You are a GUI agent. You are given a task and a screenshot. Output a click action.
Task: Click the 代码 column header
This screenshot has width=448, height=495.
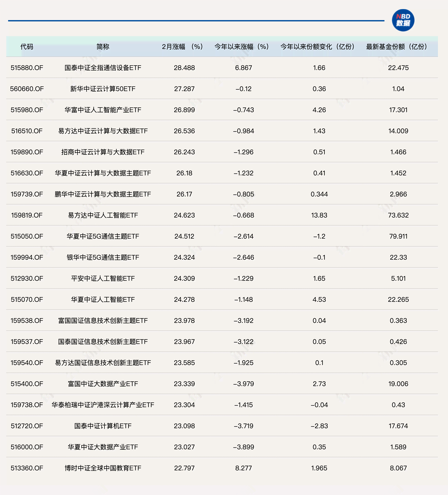pyautogui.click(x=27, y=47)
